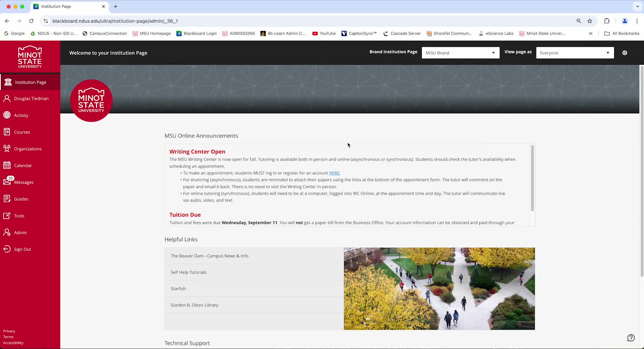
Task: Click the campus walkway photo
Action: (x=439, y=288)
